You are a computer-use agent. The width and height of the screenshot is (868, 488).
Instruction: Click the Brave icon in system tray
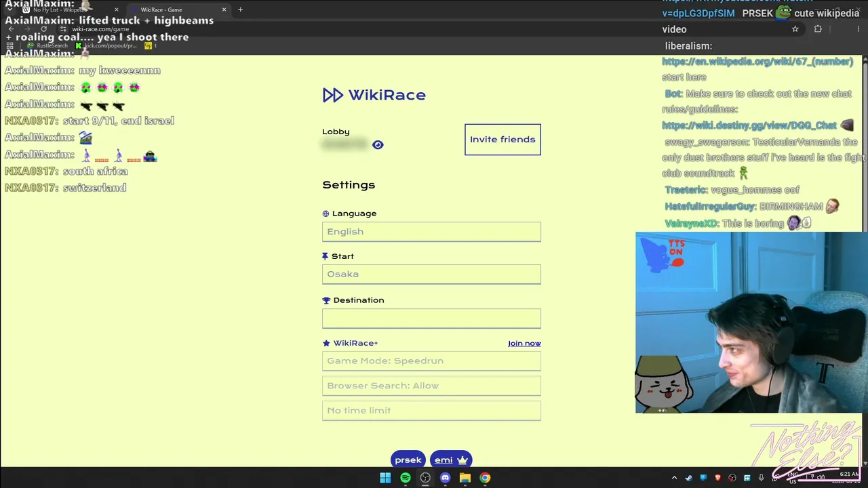click(x=717, y=478)
